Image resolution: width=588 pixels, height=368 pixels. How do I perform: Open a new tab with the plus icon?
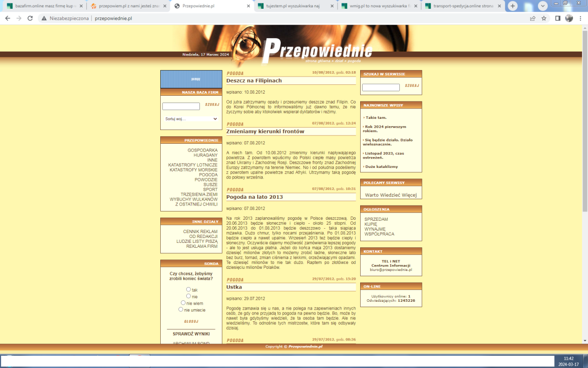(x=513, y=6)
